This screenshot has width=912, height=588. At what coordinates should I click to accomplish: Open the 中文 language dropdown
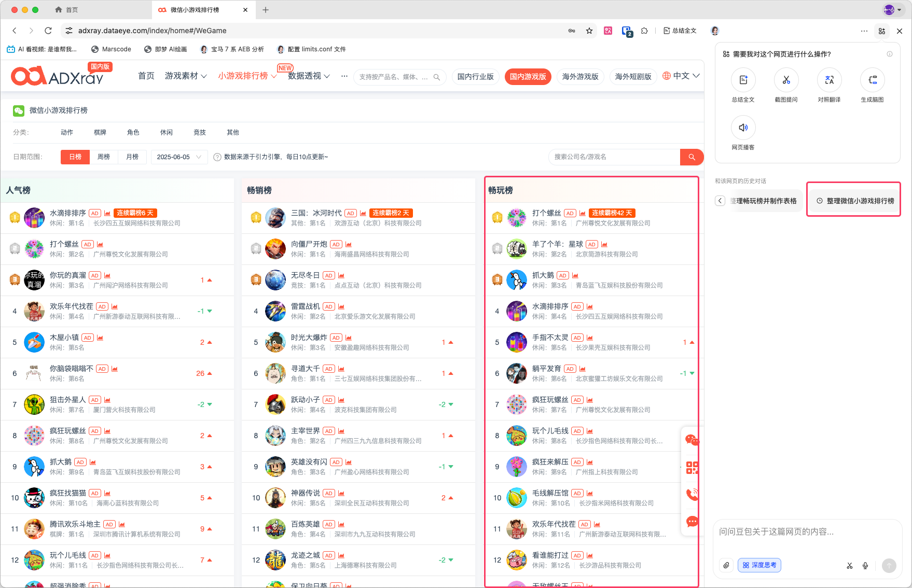(681, 76)
